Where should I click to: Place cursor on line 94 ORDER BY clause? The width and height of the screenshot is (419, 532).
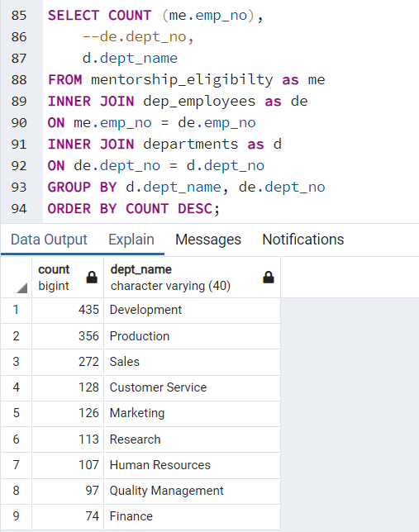[x=134, y=208]
